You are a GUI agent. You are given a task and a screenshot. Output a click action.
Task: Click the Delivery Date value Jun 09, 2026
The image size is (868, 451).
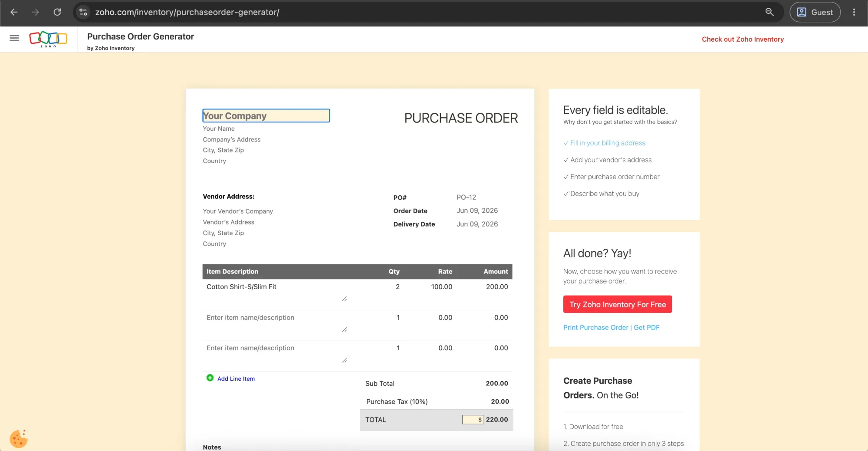coord(477,224)
